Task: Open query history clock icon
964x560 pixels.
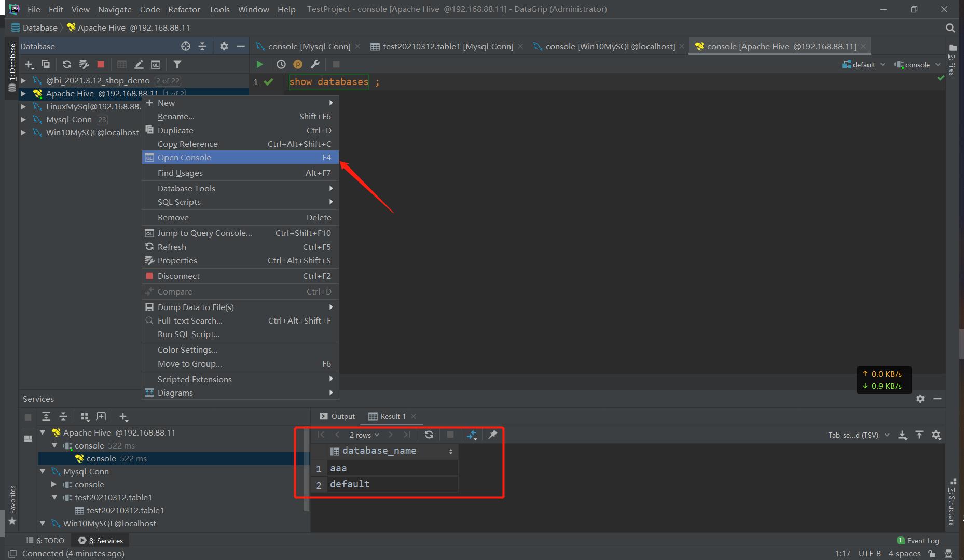Action: coord(281,64)
